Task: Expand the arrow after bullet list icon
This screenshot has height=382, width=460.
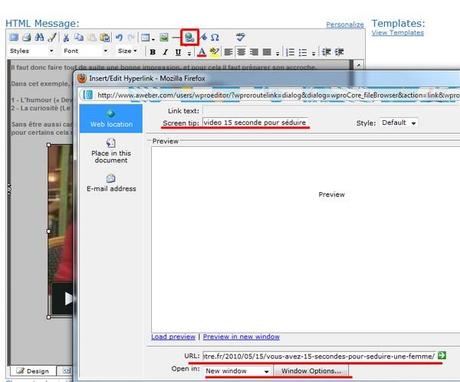Action: [x=313, y=53]
